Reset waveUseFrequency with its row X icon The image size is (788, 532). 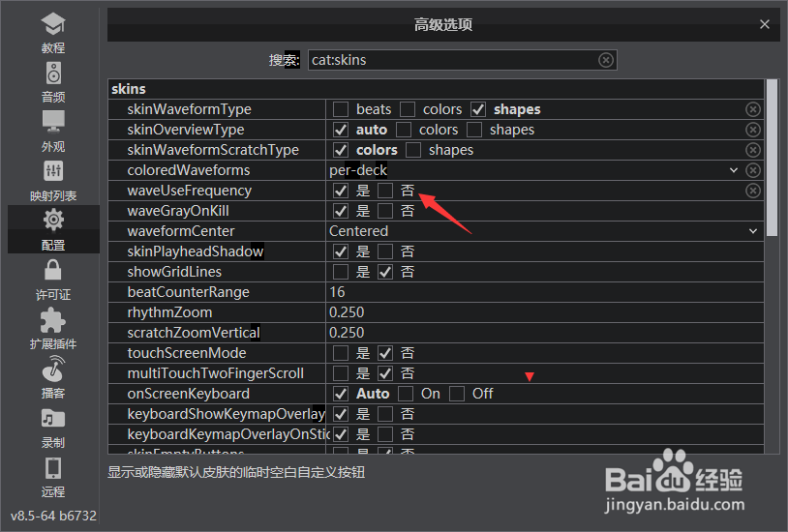[x=752, y=191]
